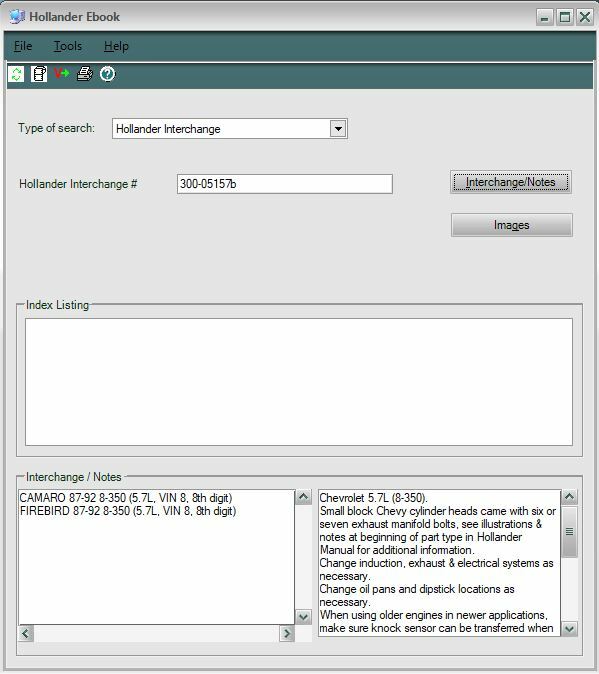This screenshot has height=674, width=599.
Task: Click the Hollander Interchange # input field
Action: (284, 184)
